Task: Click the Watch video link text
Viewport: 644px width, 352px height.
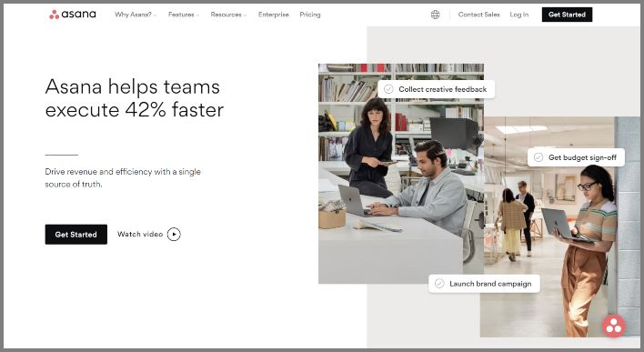Action: 140,234
